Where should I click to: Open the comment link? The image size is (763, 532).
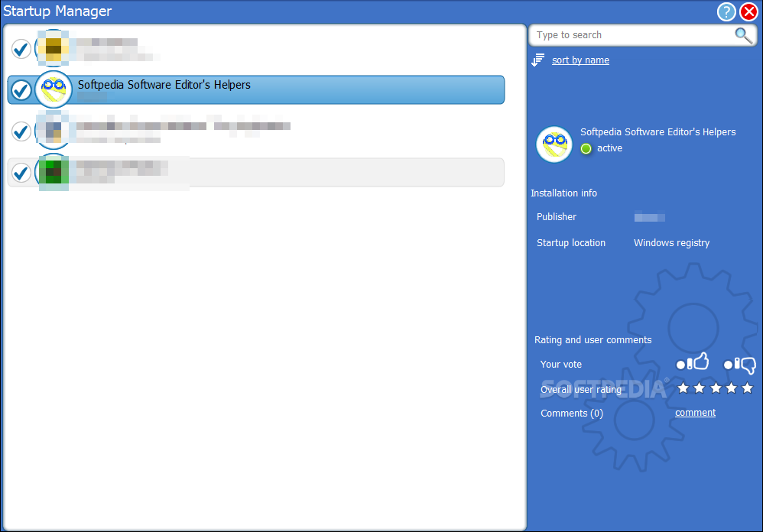[x=695, y=412]
